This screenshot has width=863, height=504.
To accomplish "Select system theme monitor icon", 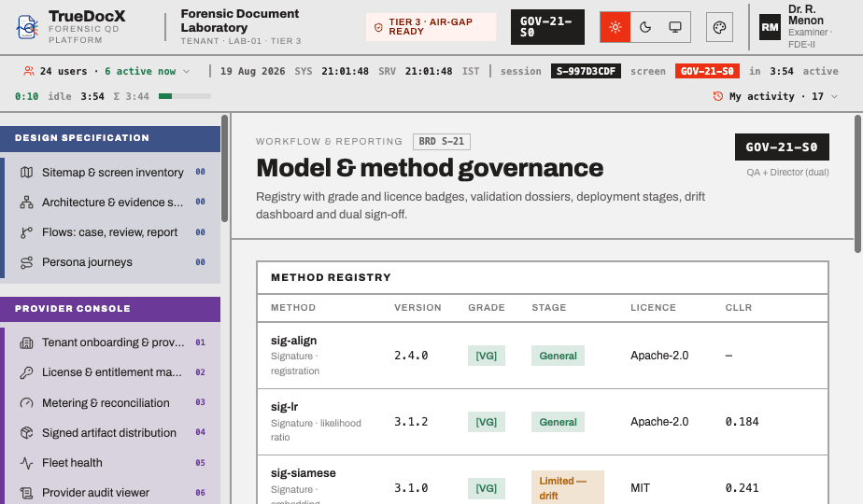I will [674, 27].
